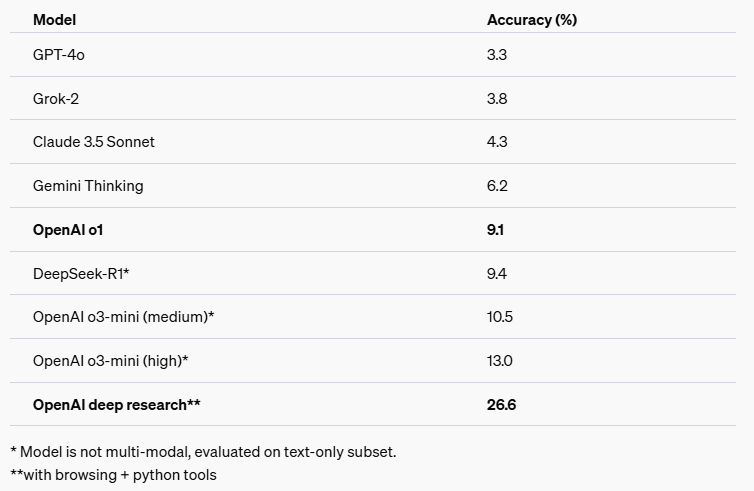Screen dimensions: 754x491
Task: Click the 6.2 accuracy value
Action: pos(497,186)
